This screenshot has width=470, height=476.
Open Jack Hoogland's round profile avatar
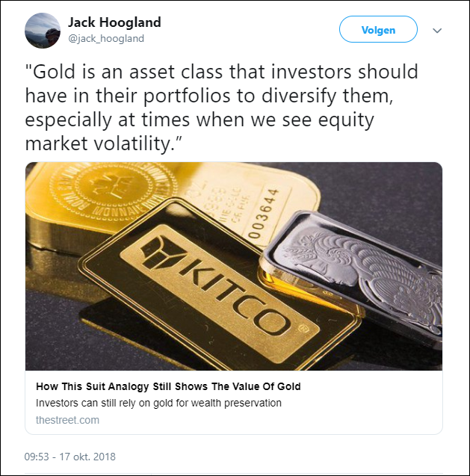(x=43, y=31)
